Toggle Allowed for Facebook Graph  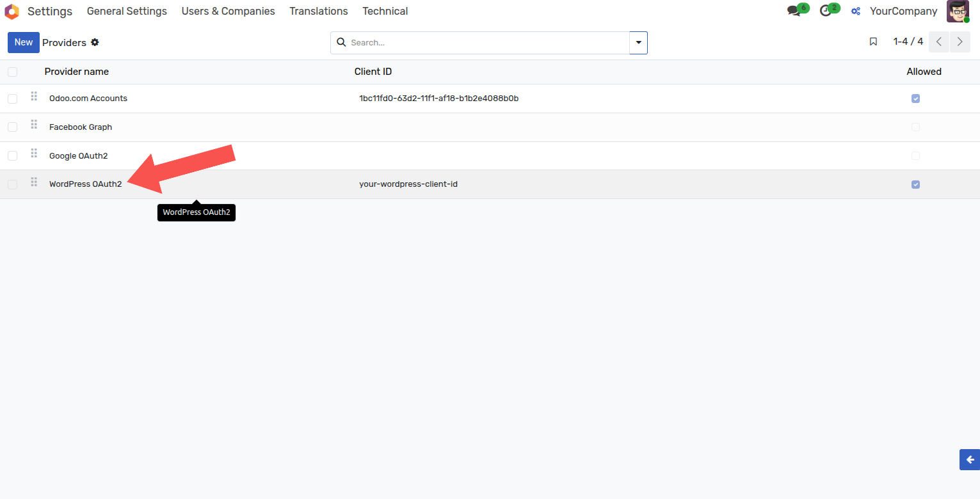point(915,127)
